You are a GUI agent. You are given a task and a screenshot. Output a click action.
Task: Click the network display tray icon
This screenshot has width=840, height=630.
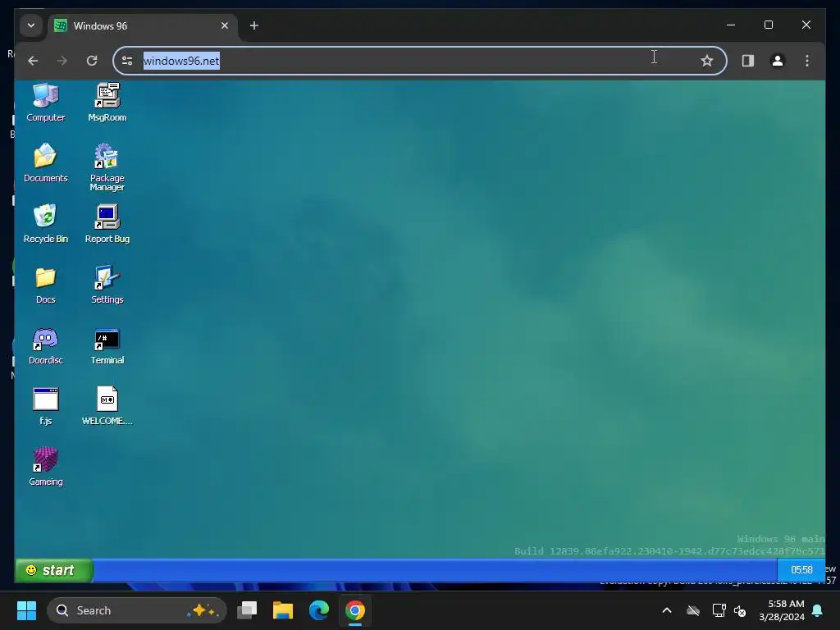click(719, 610)
